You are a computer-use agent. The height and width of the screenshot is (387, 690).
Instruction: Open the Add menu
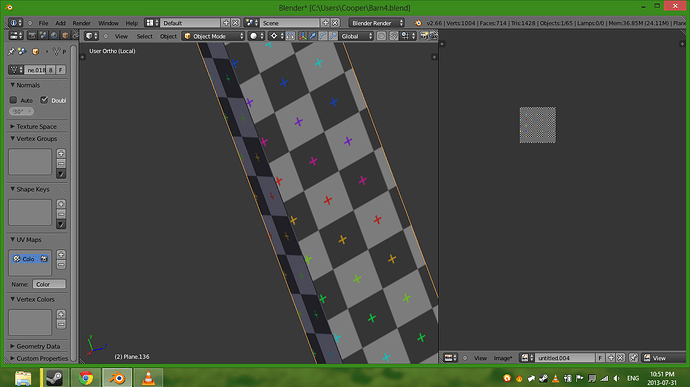coord(60,23)
